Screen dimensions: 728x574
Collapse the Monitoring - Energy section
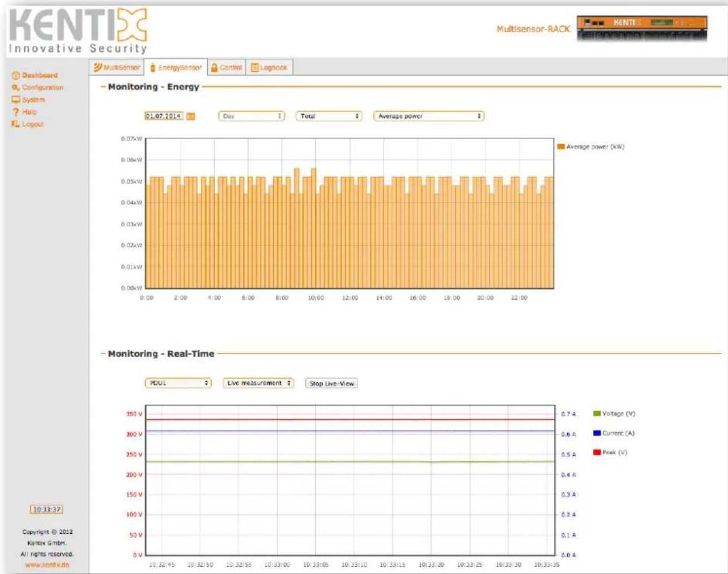point(103,87)
